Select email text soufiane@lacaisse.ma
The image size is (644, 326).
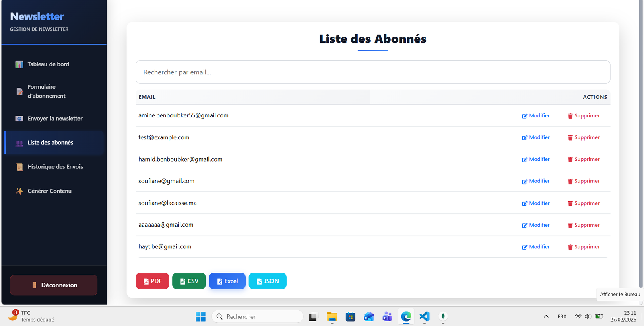pyautogui.click(x=167, y=203)
